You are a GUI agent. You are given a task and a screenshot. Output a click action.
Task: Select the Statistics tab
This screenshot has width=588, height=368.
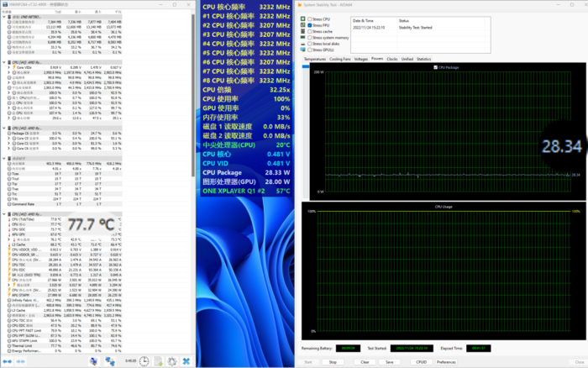pyautogui.click(x=423, y=60)
